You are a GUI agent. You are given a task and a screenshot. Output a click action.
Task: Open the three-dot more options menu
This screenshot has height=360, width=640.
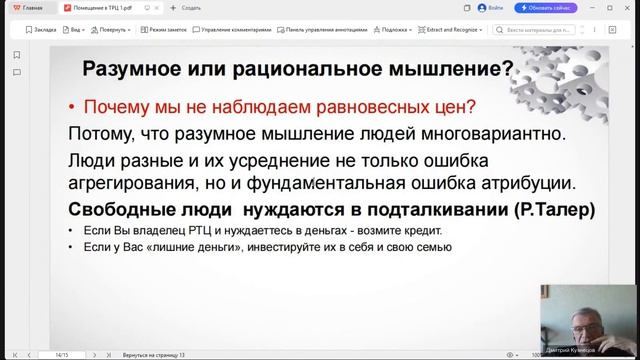tap(594, 30)
